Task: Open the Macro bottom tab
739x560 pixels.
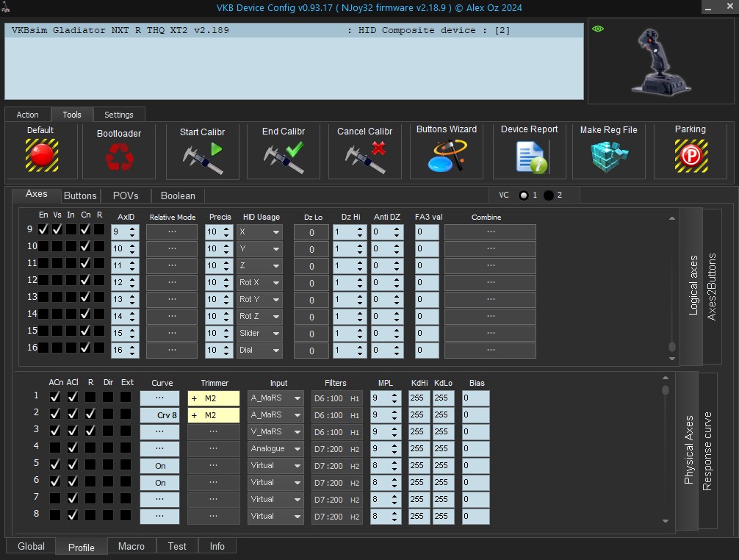Action: pos(131,546)
